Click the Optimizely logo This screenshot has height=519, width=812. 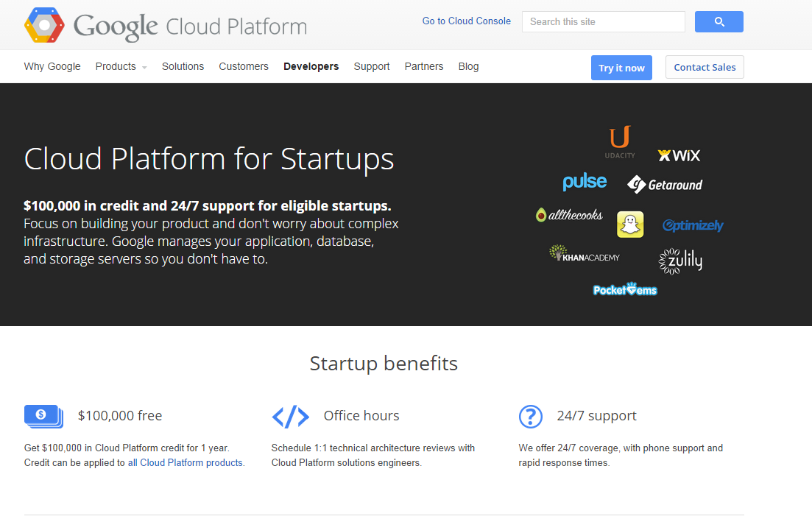coord(693,225)
